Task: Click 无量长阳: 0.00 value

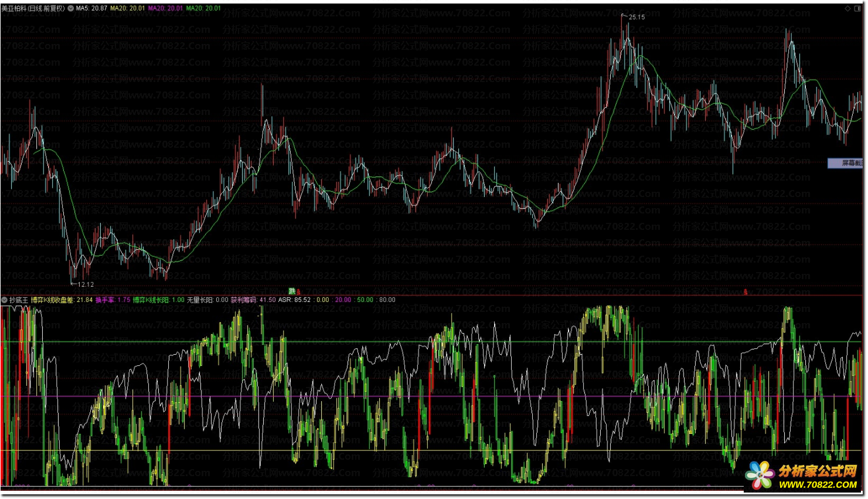Action: click(x=207, y=300)
